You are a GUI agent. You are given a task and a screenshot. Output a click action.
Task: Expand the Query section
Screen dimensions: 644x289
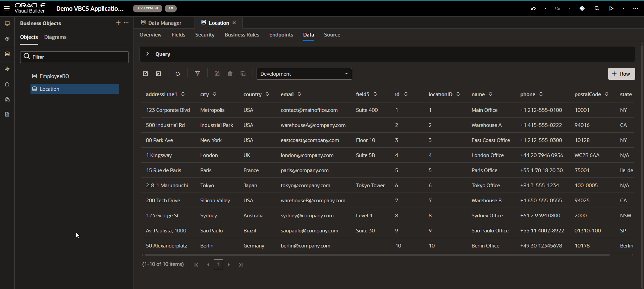click(148, 54)
